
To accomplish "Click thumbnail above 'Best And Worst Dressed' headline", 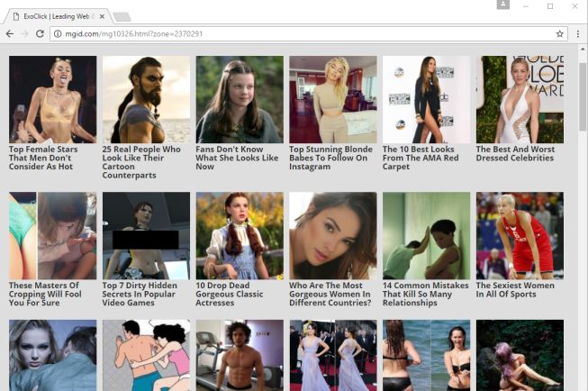I will pos(520,99).
